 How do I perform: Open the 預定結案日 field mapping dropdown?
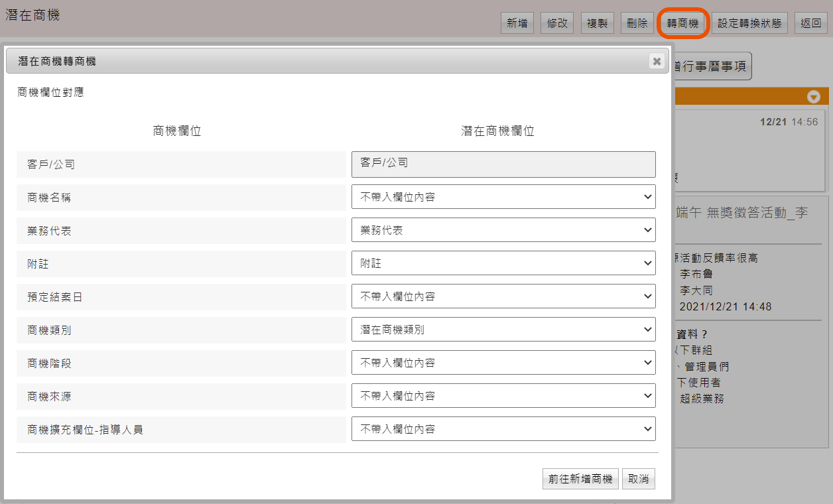pos(503,296)
